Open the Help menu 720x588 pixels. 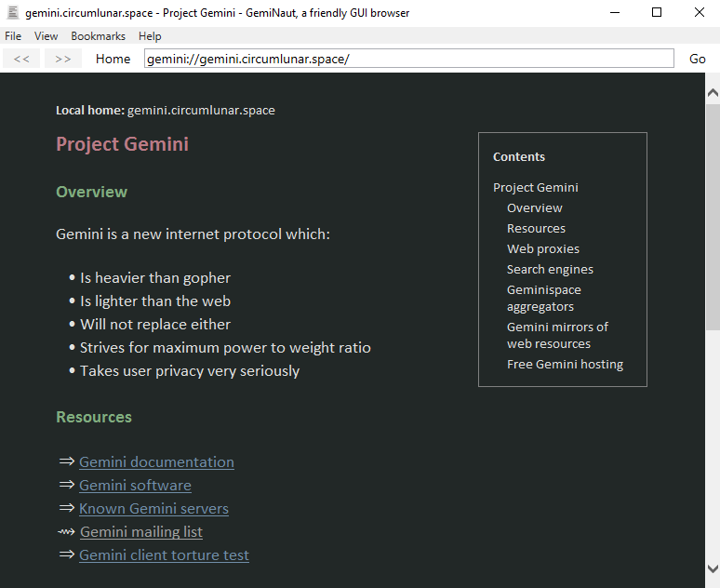(x=150, y=36)
